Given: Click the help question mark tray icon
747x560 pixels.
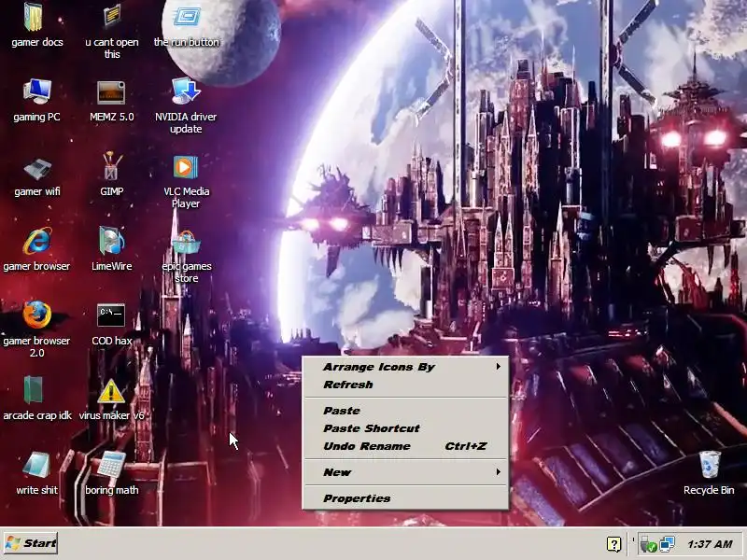Looking at the screenshot, I should click(x=613, y=544).
